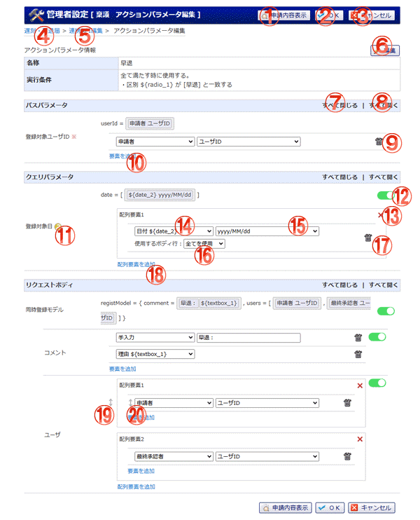The height and width of the screenshot is (520, 420).
Task: Click 要素を追加 under the userId row
Action: (122, 156)
